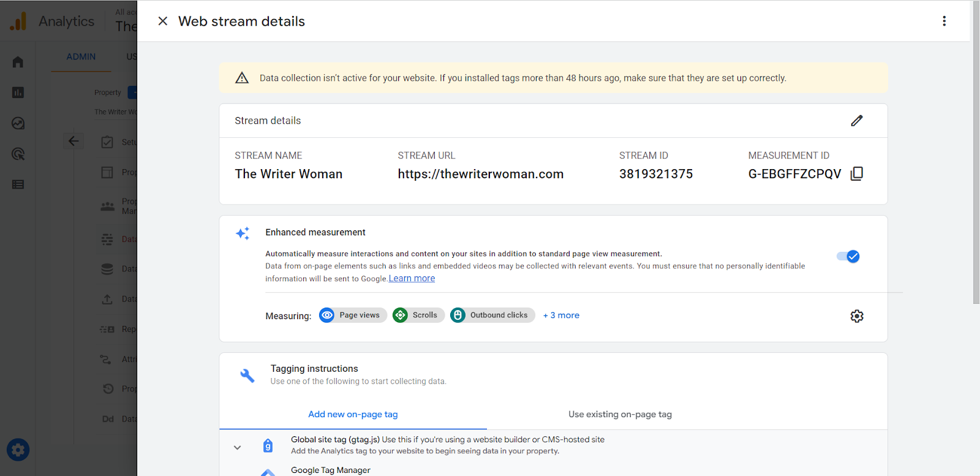Select the ADMIN tab
Screen dimensions: 980x476
tap(81, 57)
